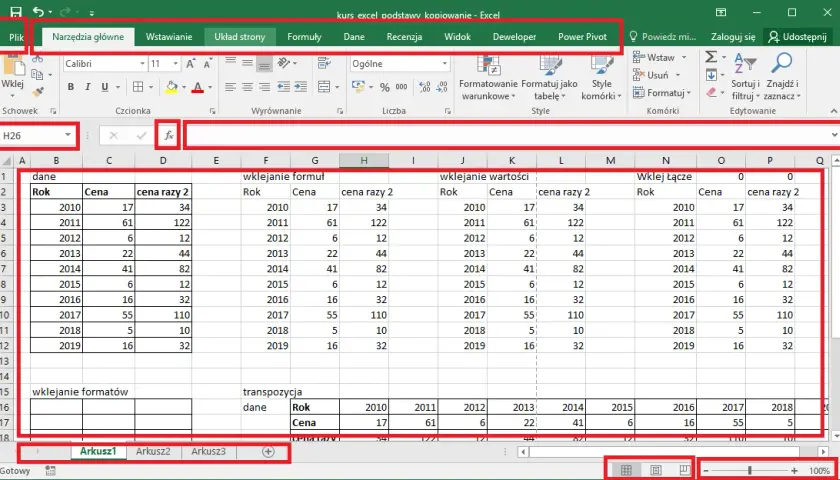The width and height of the screenshot is (840, 480).
Task: Click the yellow fill color button
Action: tap(171, 87)
